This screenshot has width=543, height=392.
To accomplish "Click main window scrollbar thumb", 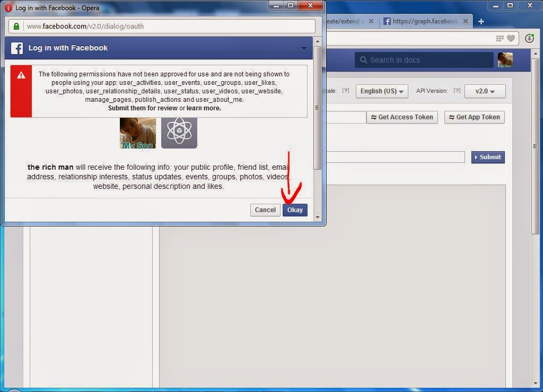I will [536, 146].
